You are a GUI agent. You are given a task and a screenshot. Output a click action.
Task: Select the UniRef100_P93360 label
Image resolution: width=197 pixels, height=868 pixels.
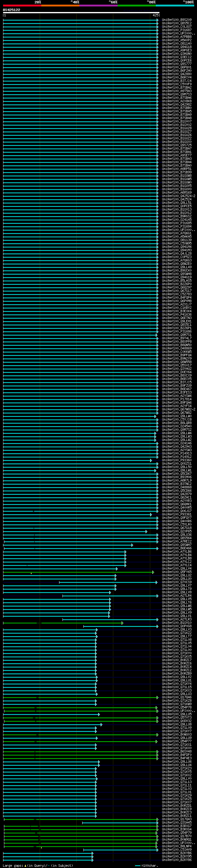(x=177, y=460)
